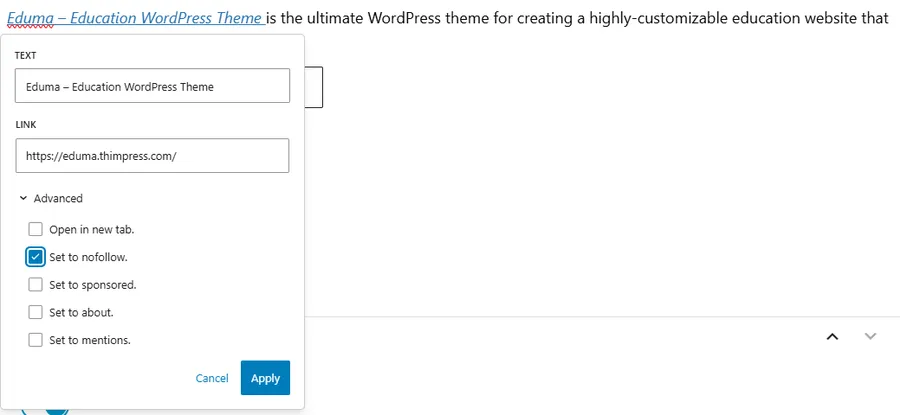900x415 pixels.
Task: Click the 'Set to sponsored.' label text
Action: [92, 285]
